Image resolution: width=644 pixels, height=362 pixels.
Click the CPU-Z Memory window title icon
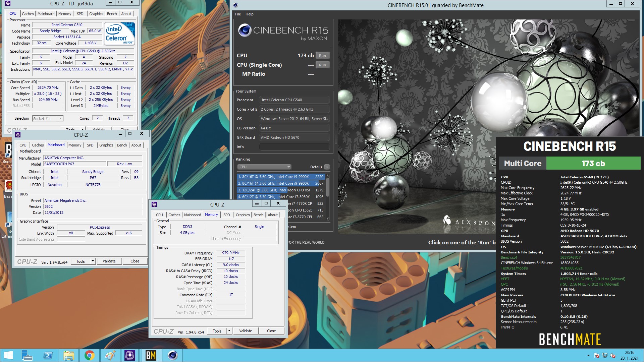pos(154,204)
